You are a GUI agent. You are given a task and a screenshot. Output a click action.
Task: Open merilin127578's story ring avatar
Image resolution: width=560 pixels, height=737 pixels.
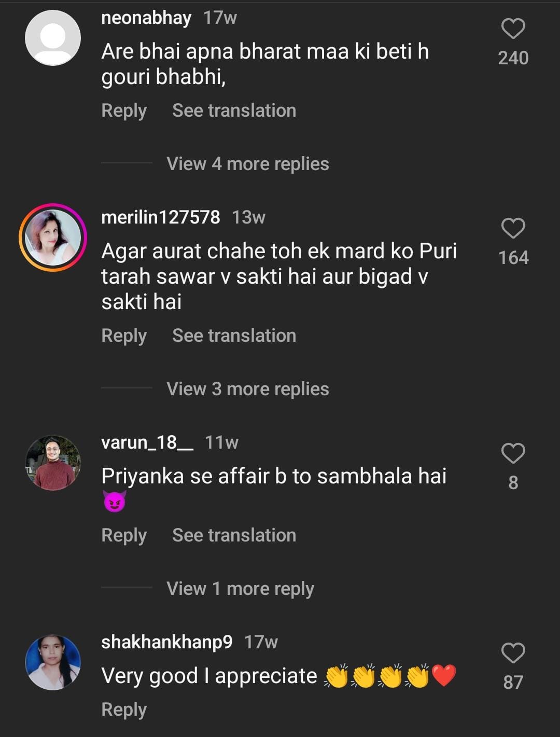point(53,238)
